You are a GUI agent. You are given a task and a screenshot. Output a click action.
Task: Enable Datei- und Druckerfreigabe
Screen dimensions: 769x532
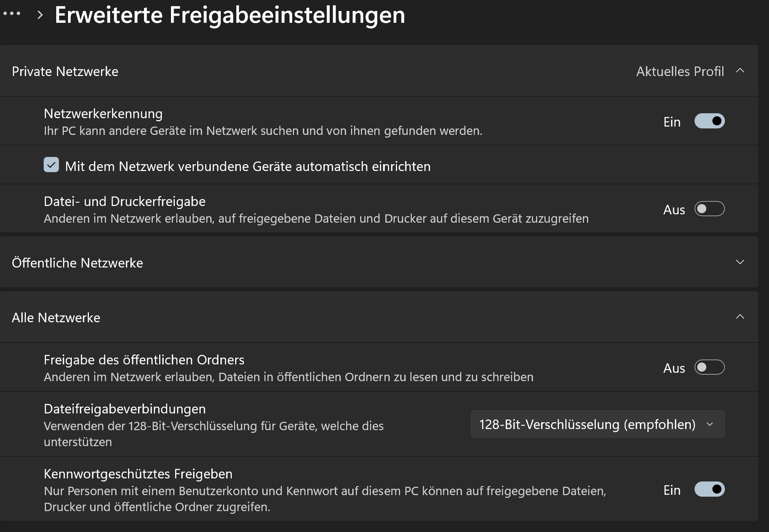[709, 209]
